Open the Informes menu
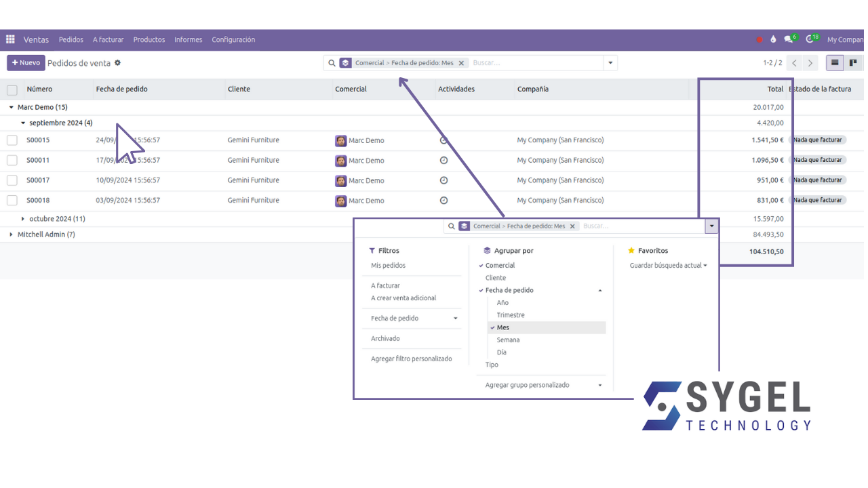This screenshot has width=868, height=488. (189, 39)
